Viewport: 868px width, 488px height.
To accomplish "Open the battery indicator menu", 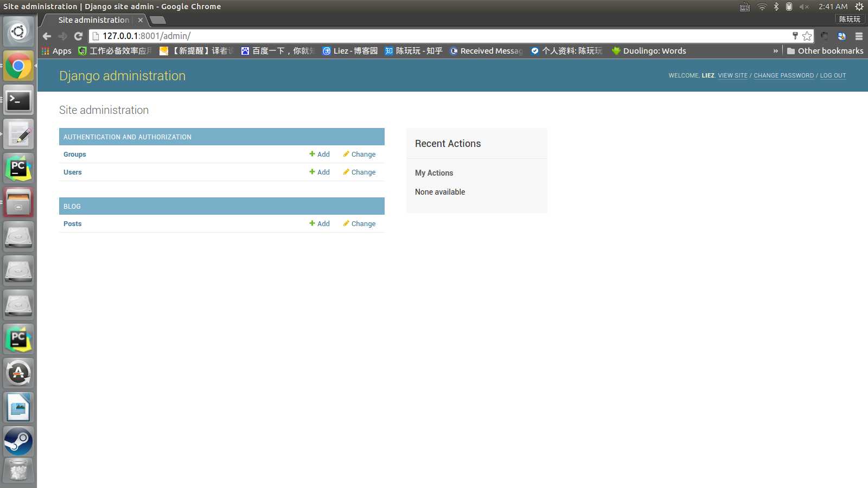I will [789, 7].
